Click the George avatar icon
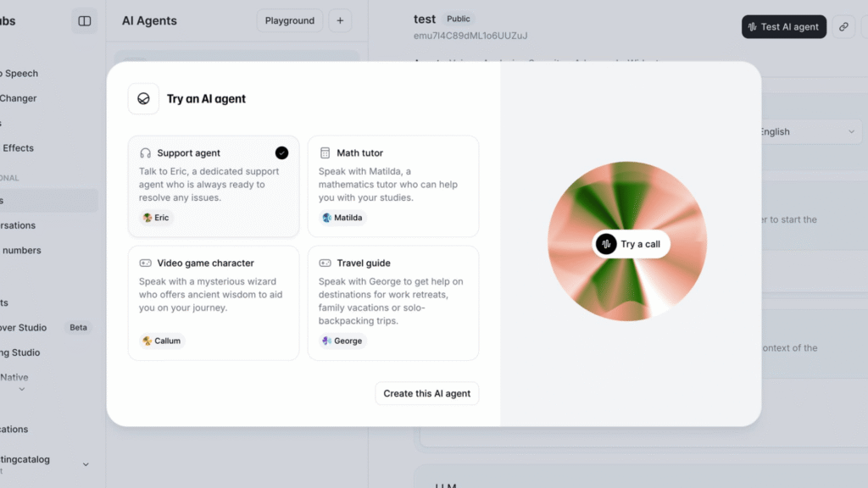868x488 pixels. coord(326,341)
